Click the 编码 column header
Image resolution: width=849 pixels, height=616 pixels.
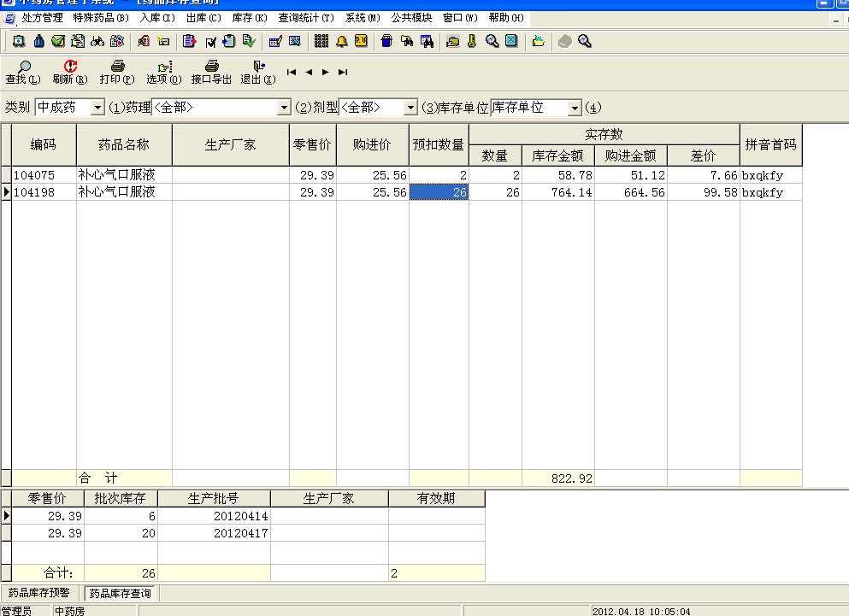click(x=44, y=144)
